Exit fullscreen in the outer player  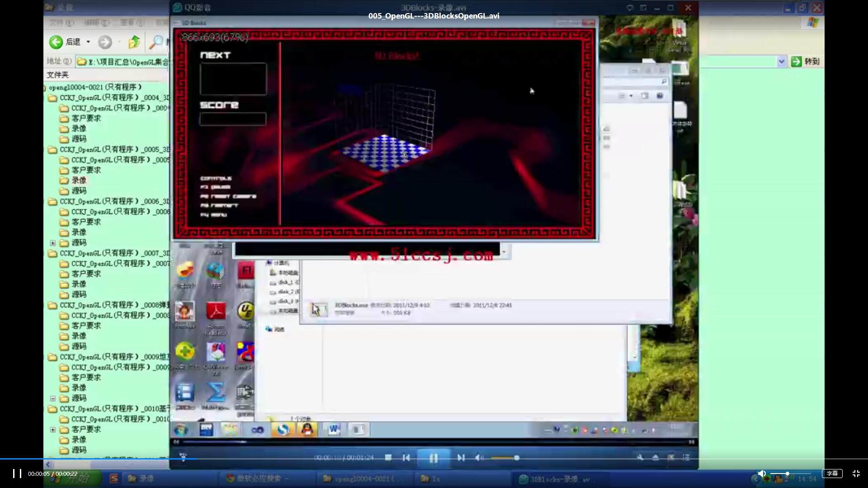[856, 474]
